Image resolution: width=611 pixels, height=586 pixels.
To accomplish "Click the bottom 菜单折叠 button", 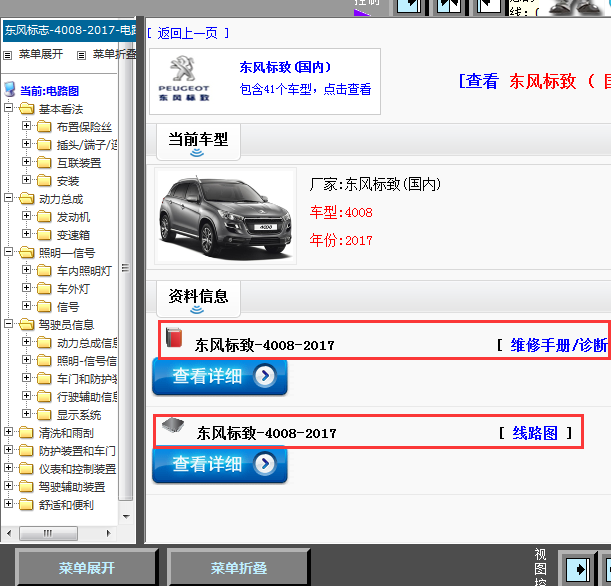I will point(238,568).
